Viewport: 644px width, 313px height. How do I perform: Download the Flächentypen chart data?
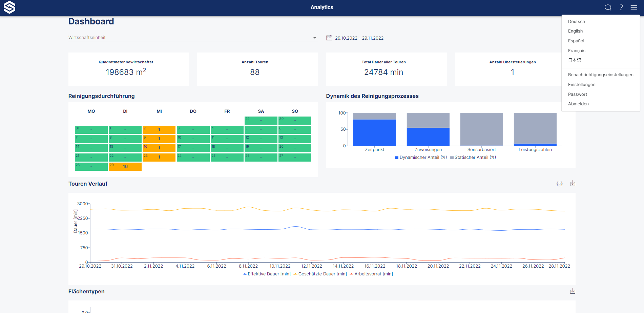click(x=573, y=291)
